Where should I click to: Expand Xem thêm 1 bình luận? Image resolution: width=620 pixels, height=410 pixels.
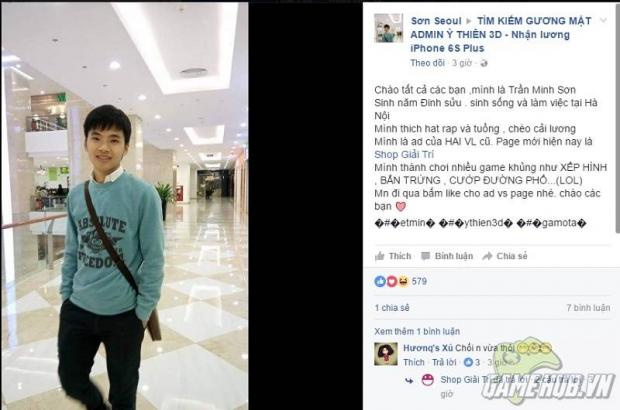417,331
